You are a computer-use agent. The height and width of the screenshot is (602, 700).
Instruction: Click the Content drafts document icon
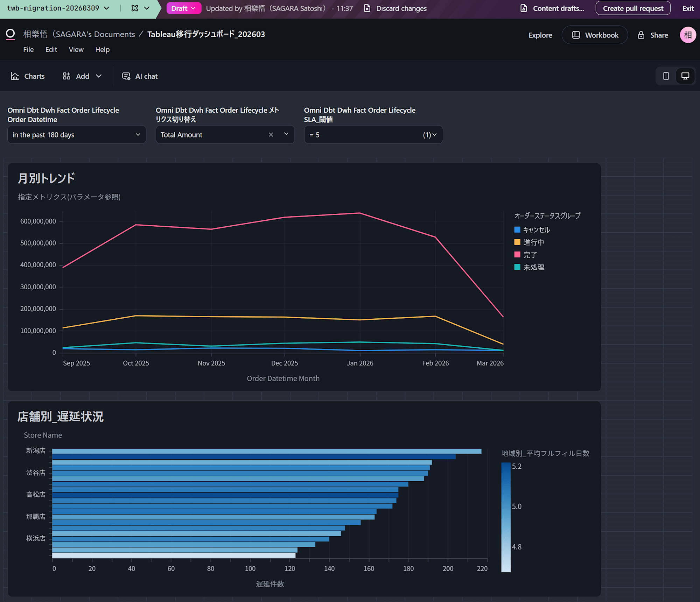524,8
